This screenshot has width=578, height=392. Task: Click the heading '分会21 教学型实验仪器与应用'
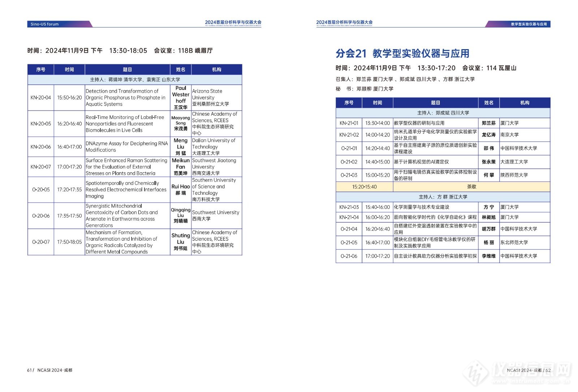(x=402, y=53)
